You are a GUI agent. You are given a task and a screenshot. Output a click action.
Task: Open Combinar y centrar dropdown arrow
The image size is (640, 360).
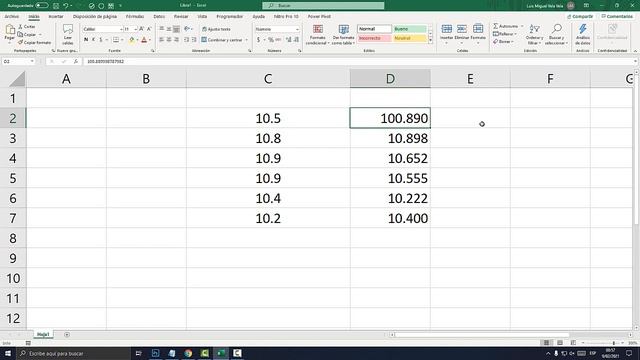pyautogui.click(x=247, y=40)
